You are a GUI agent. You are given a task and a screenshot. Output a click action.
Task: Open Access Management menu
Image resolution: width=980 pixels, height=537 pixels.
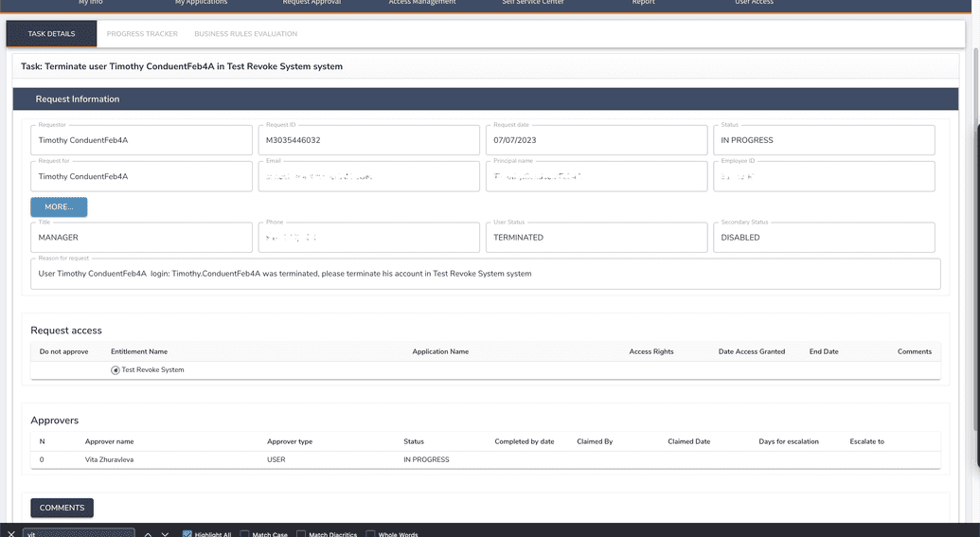point(421,4)
